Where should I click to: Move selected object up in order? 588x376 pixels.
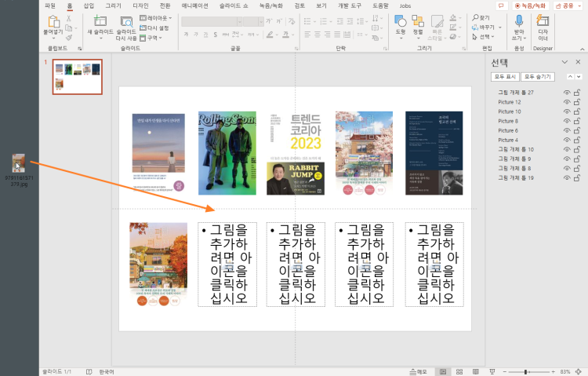(570, 77)
